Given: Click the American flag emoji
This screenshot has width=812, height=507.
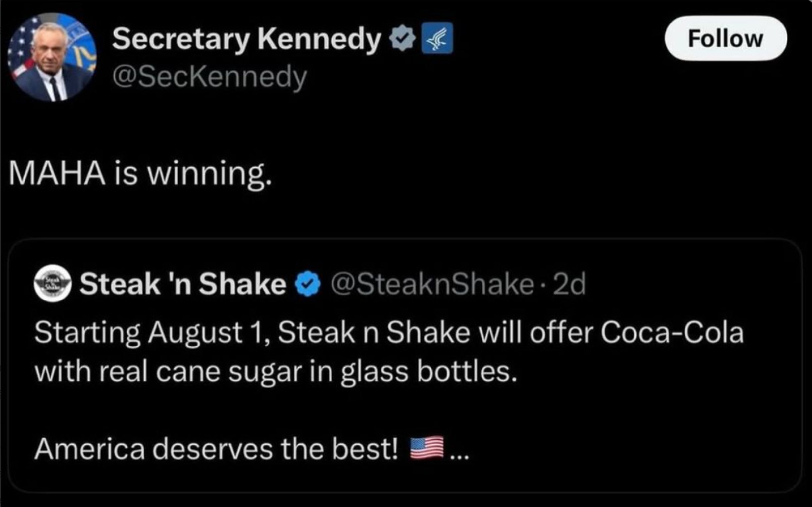Looking at the screenshot, I should pos(427,448).
